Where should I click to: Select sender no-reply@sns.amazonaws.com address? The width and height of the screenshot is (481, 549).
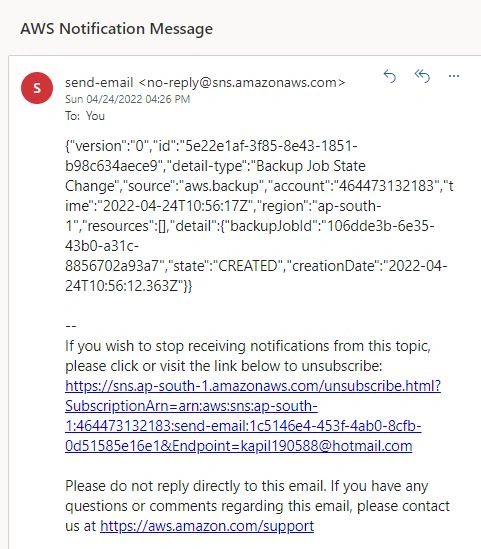click(x=242, y=83)
